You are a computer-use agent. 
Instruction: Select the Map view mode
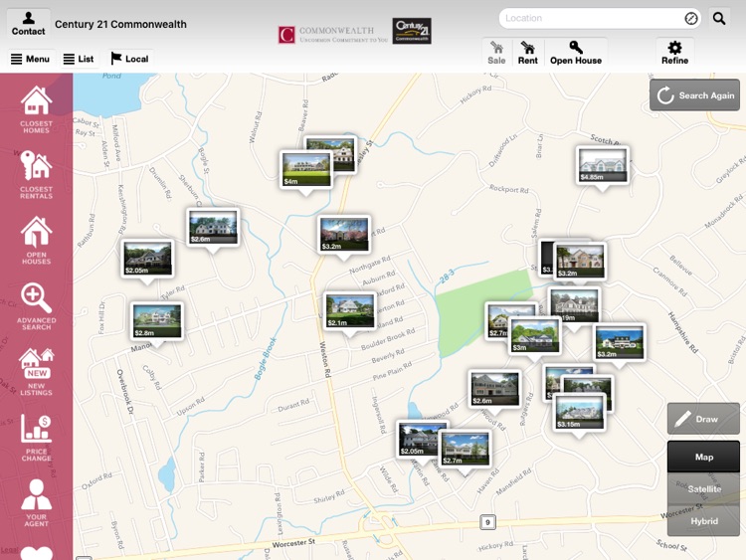pyautogui.click(x=703, y=457)
